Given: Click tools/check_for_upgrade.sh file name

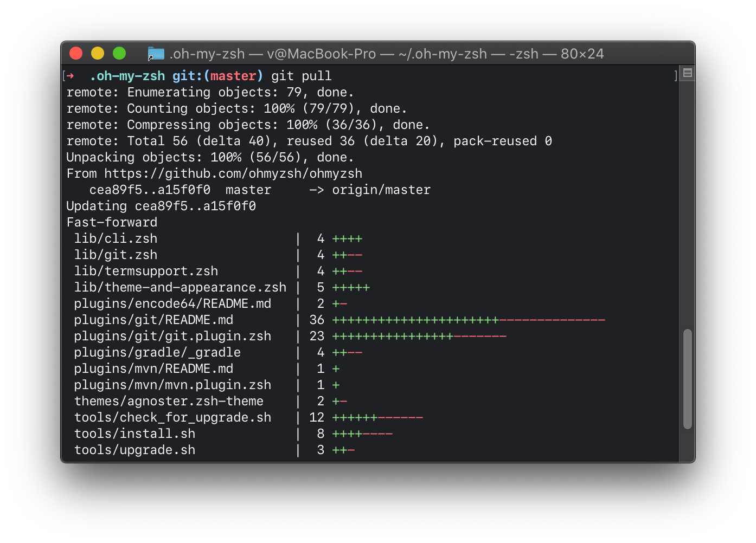Looking at the screenshot, I should click(172, 417).
